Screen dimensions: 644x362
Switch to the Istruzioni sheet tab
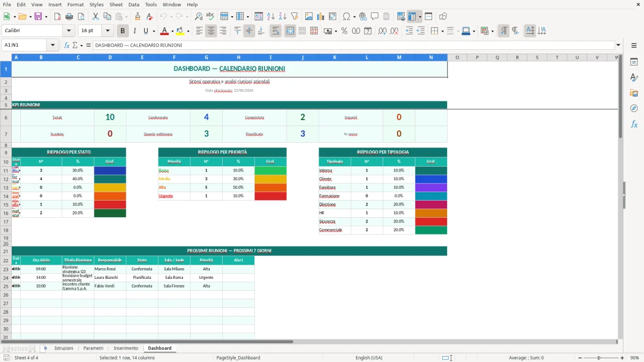[x=64, y=348]
